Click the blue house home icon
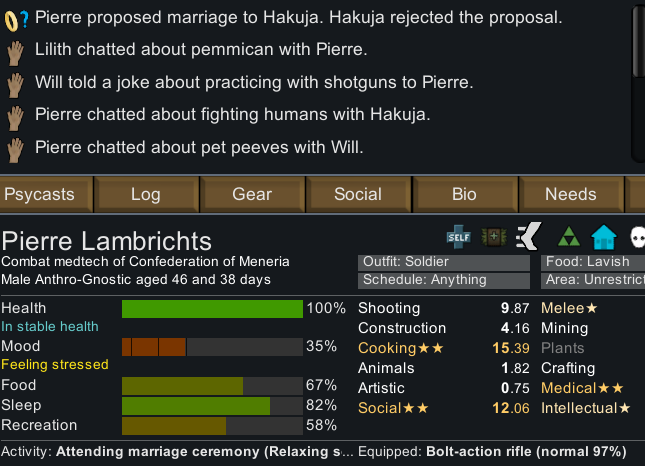The height and width of the screenshot is (466, 645). (603, 238)
